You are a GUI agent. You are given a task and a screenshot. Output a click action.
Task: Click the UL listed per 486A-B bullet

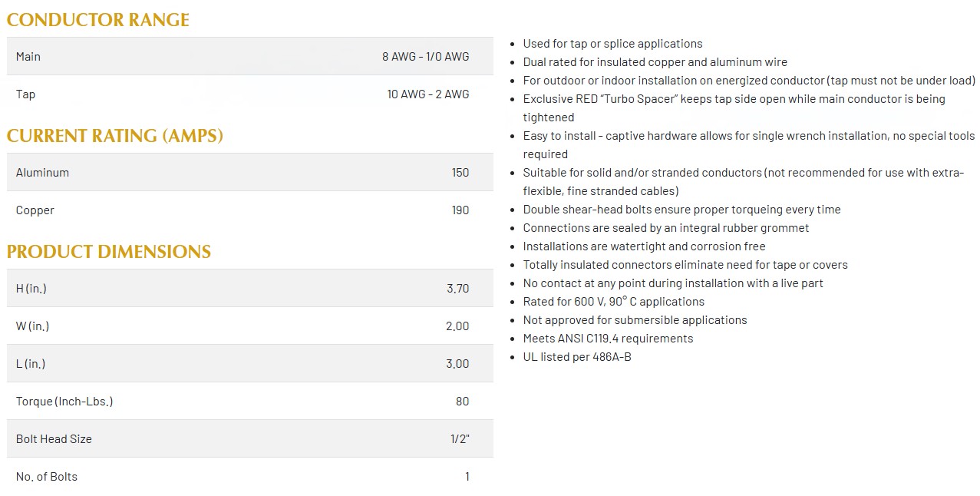coord(577,357)
